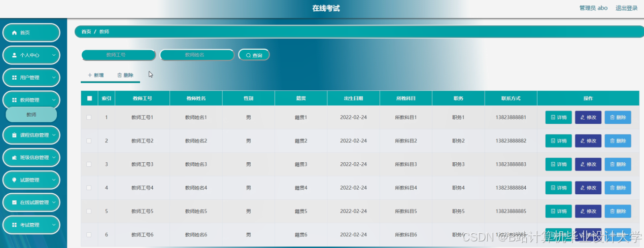Click the icon beside 班级信息管理
644x248 pixels.
coord(14,158)
